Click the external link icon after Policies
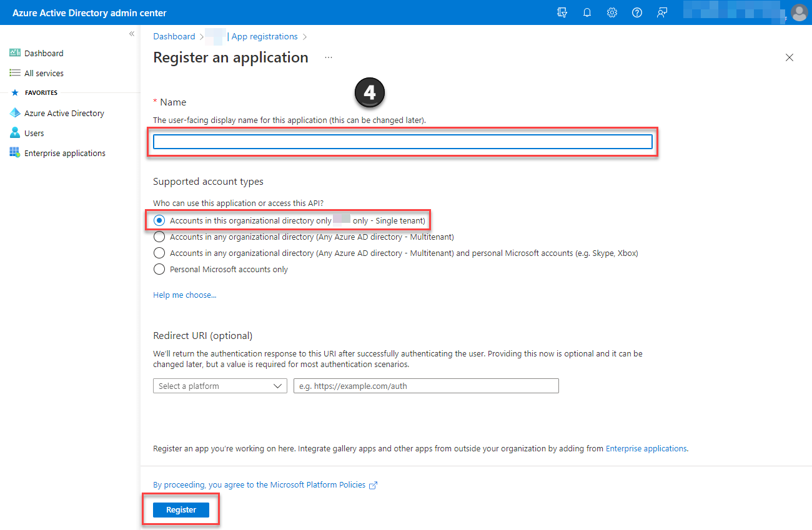 374,485
